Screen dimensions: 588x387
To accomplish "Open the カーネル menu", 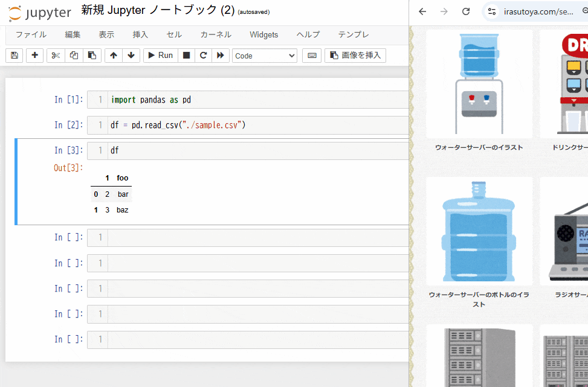I will click(x=215, y=34).
